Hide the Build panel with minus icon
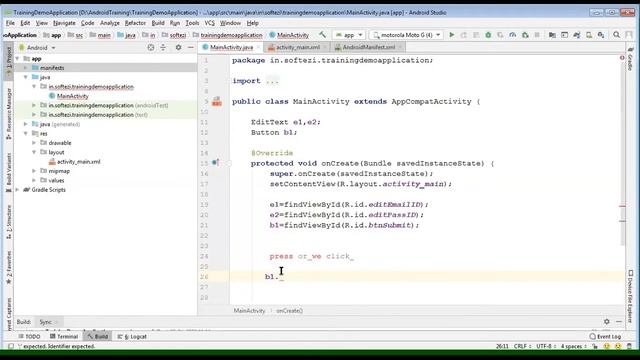The height and width of the screenshot is (360, 640). [619, 322]
